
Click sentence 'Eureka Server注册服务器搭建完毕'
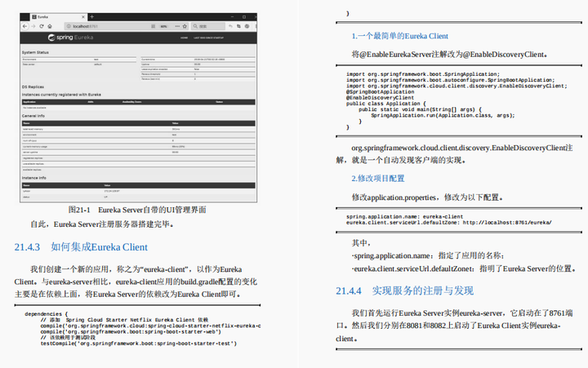tap(112, 224)
